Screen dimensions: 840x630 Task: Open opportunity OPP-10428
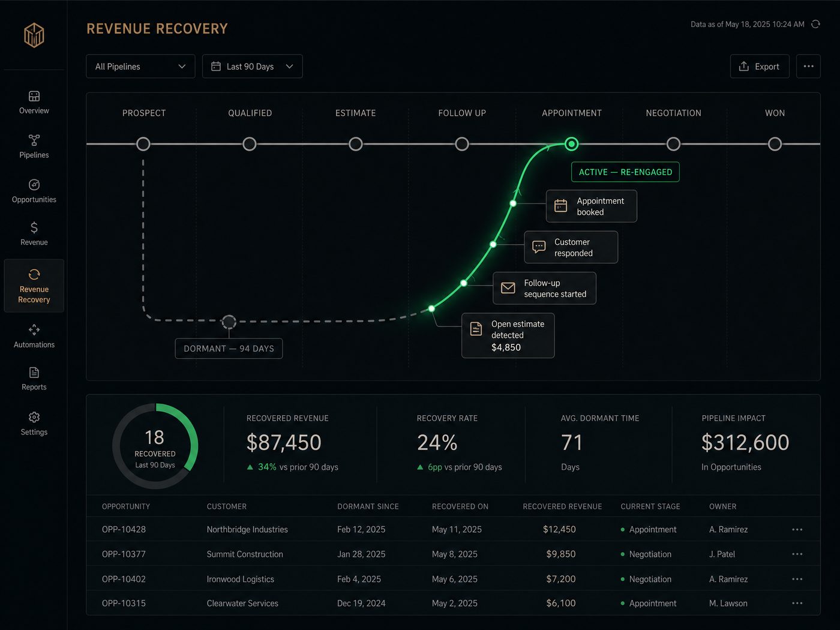pos(124,530)
